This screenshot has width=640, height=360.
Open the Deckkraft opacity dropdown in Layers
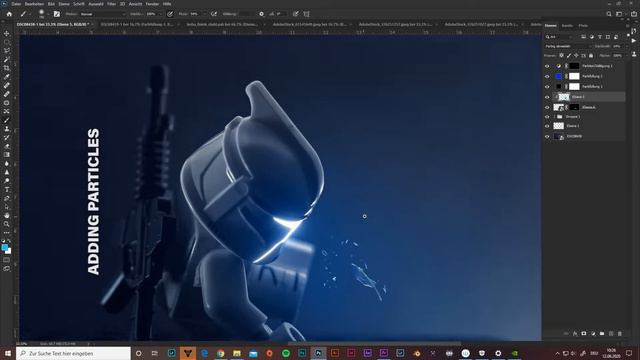pos(627,46)
